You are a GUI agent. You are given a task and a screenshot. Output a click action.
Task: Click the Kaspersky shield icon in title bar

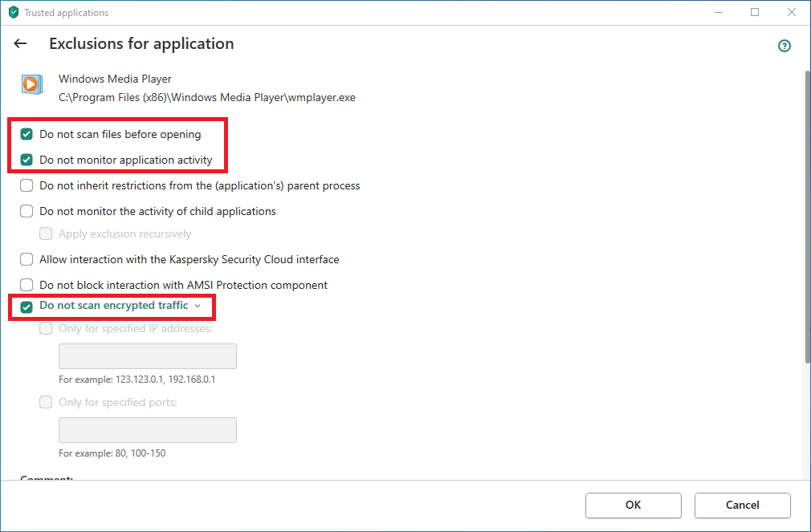13,13
